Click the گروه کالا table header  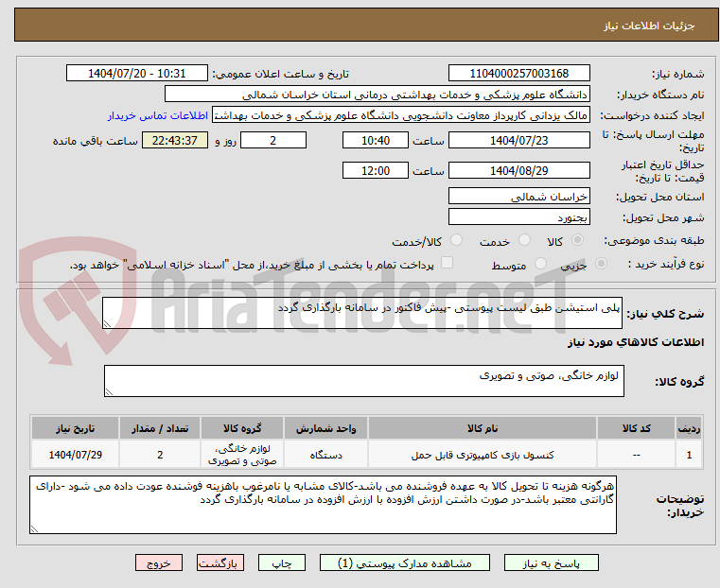pos(242,428)
